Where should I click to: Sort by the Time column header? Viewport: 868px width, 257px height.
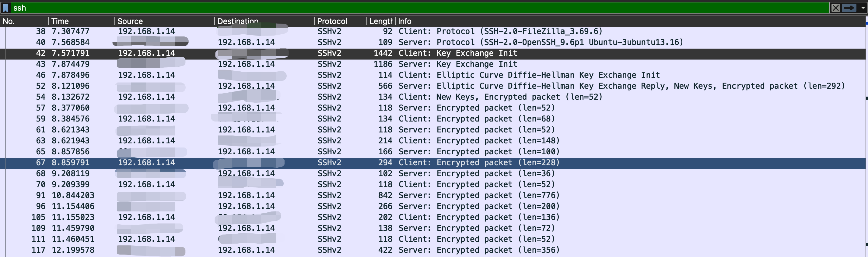click(82, 21)
